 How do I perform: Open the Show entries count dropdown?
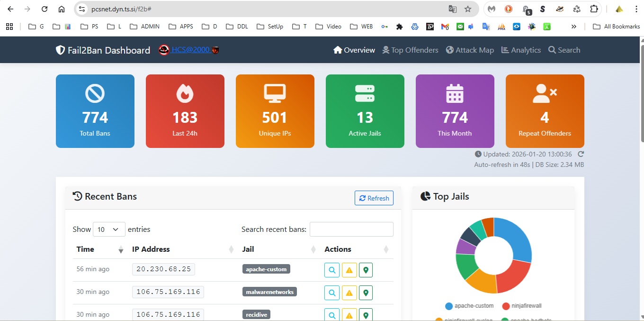(x=109, y=229)
